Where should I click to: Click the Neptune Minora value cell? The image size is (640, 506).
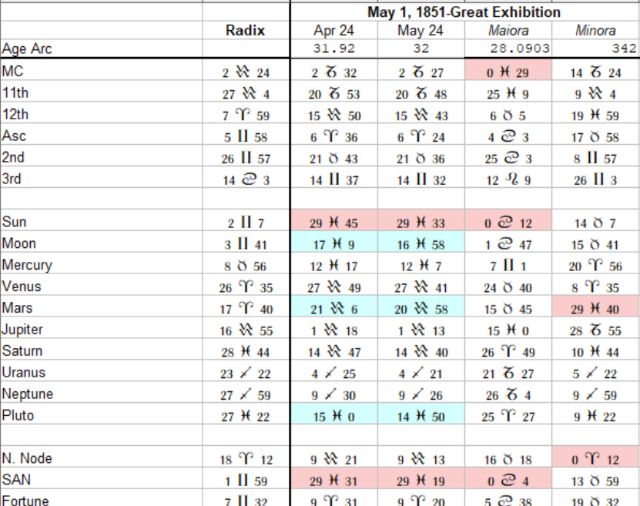coord(596,393)
